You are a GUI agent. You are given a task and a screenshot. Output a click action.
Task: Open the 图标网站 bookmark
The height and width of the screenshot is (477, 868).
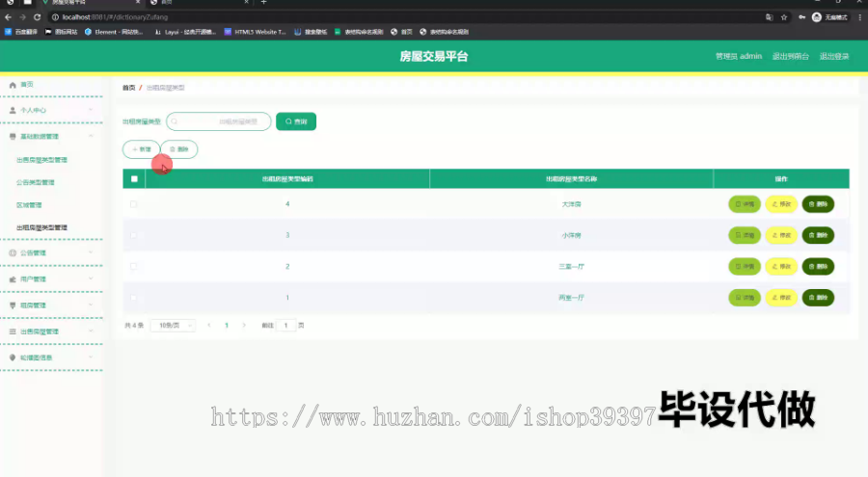tap(61, 32)
